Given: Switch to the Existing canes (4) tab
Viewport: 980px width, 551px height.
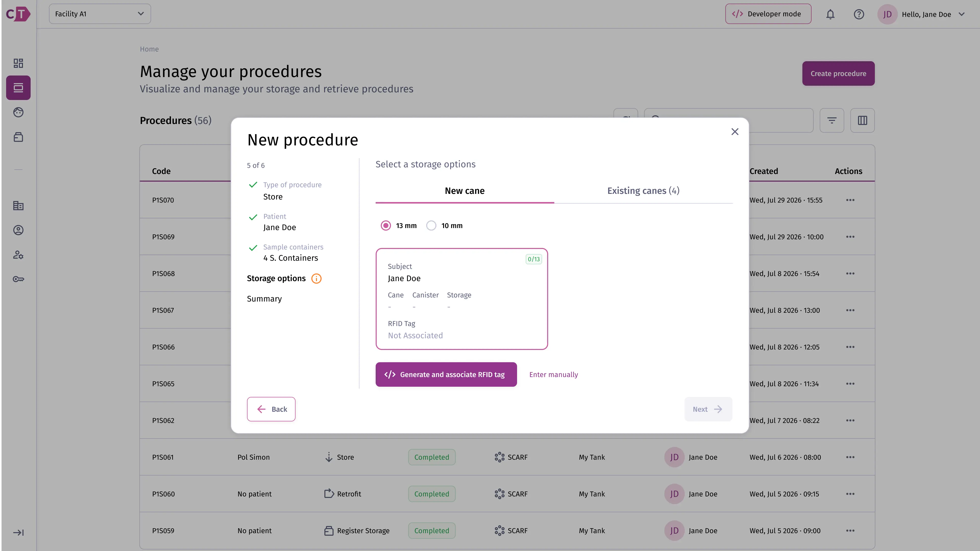Looking at the screenshot, I should (643, 191).
